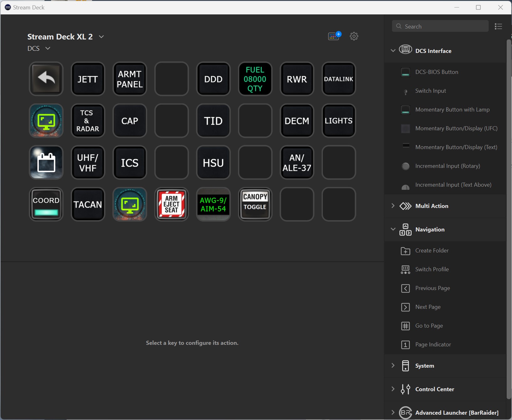
Task: Click the AWG-9/AIM-54 key
Action: pyautogui.click(x=213, y=205)
